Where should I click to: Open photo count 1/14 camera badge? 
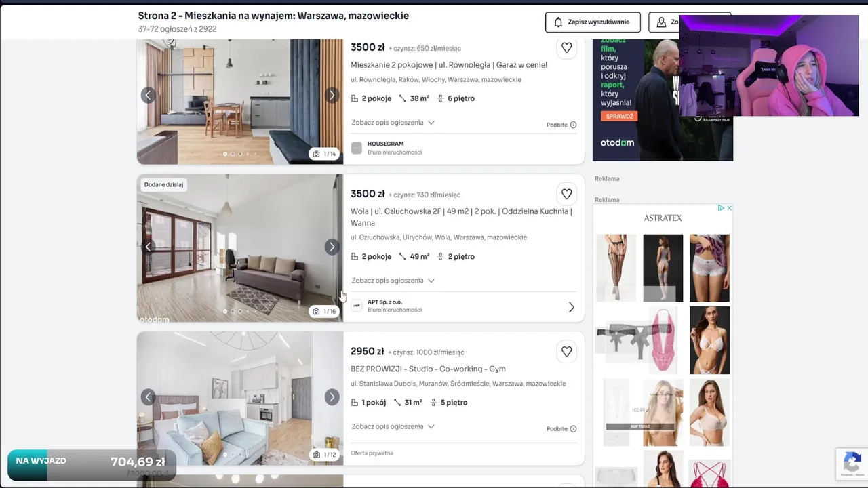point(324,154)
